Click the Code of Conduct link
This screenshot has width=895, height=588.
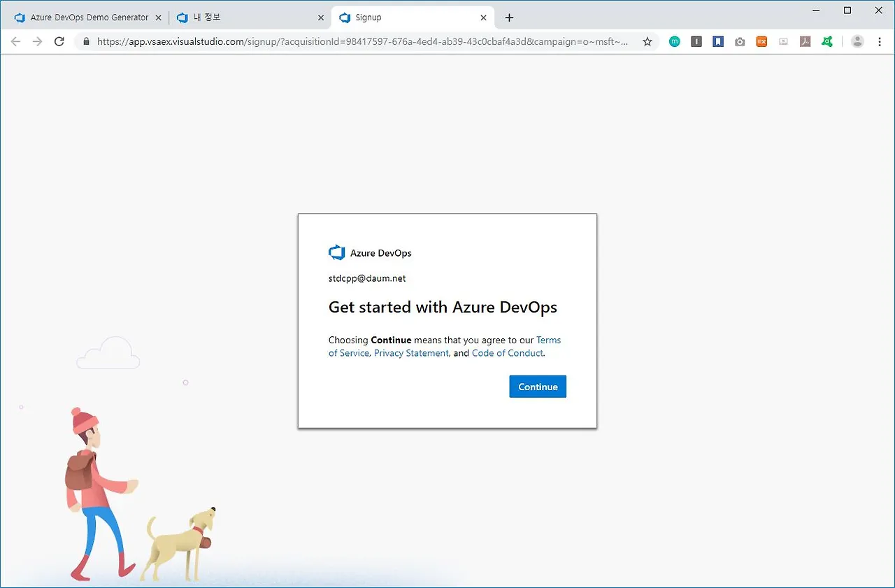point(508,353)
